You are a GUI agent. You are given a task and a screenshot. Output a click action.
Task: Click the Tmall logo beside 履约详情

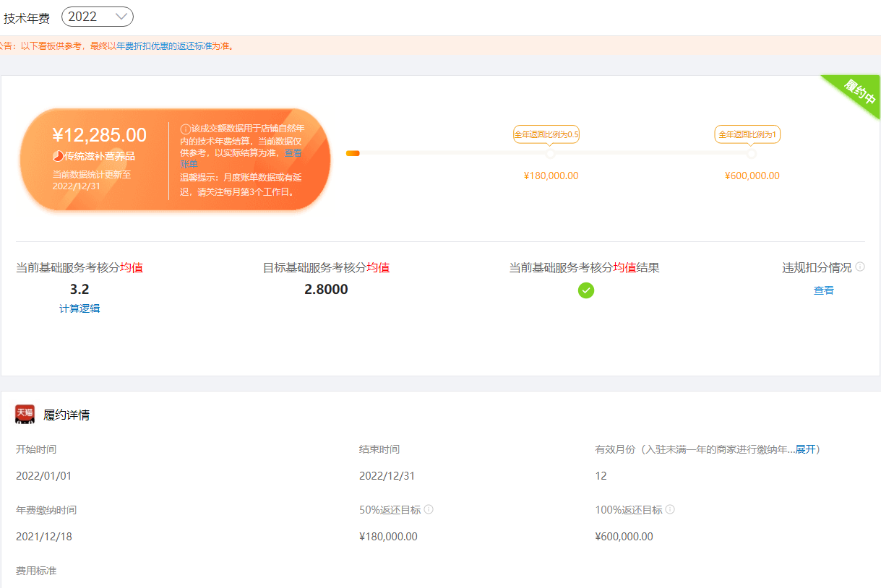click(25, 415)
